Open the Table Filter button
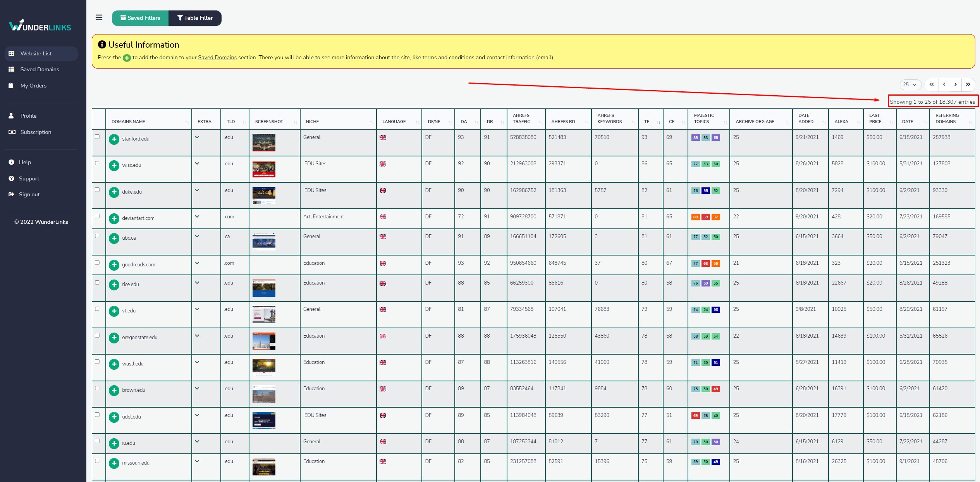This screenshot has width=980, height=482. pos(195,18)
